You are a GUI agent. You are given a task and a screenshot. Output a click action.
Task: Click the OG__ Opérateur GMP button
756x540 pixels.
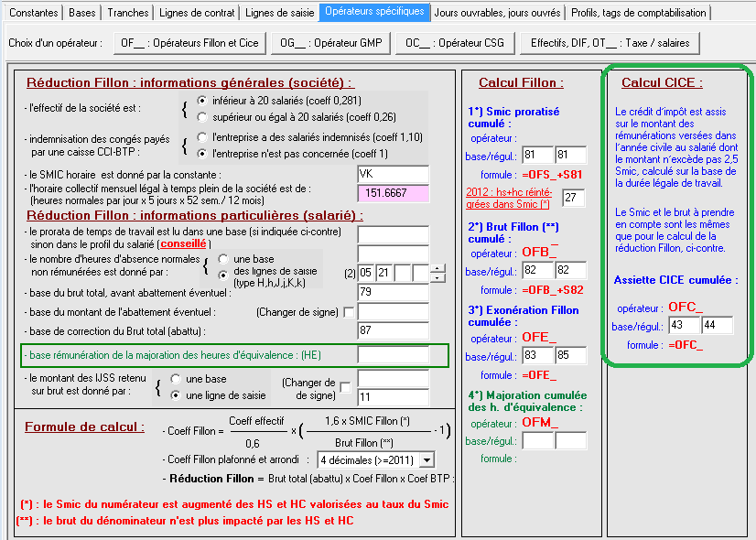coord(330,43)
